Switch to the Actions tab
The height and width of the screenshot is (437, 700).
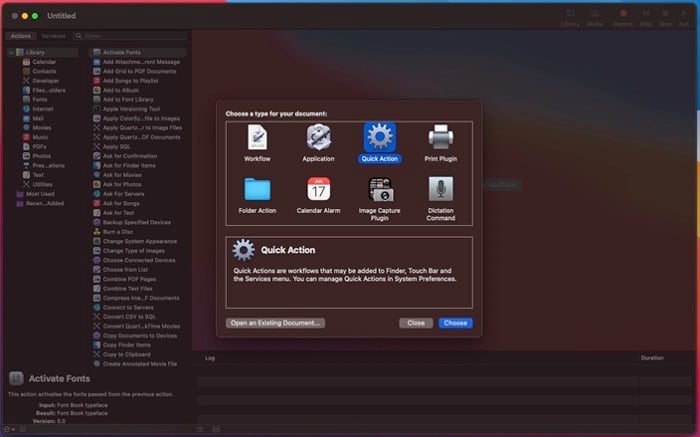coord(21,36)
